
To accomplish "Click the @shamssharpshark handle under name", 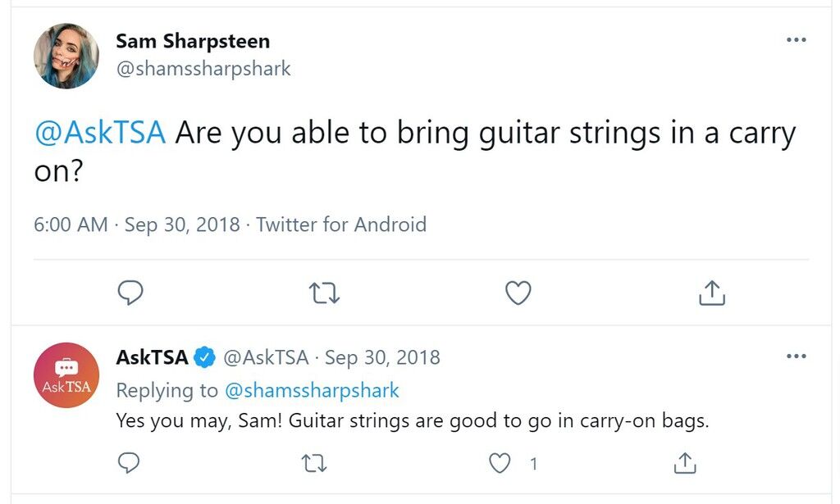I will (203, 69).
